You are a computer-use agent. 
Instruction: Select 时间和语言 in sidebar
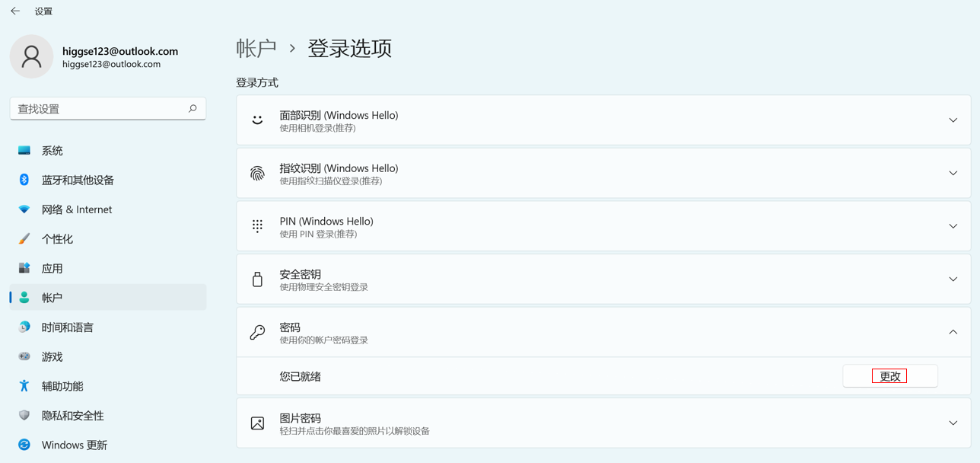pos(67,327)
